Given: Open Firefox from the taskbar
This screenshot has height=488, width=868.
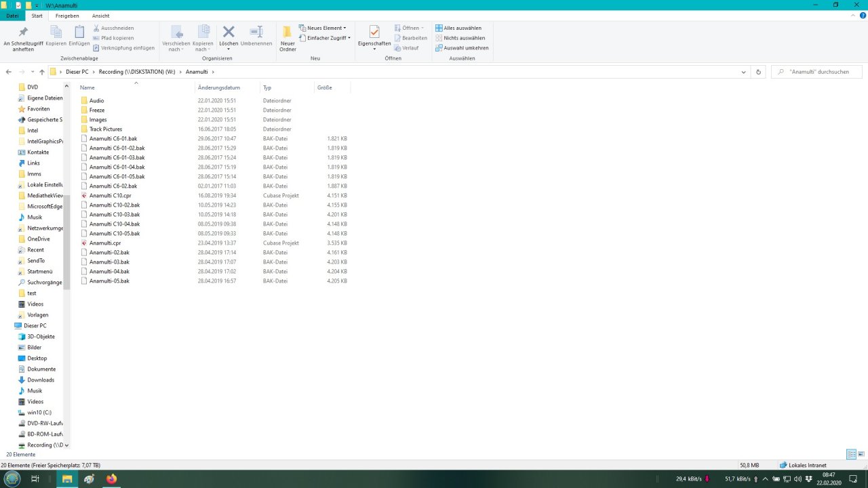Looking at the screenshot, I should click(x=111, y=479).
